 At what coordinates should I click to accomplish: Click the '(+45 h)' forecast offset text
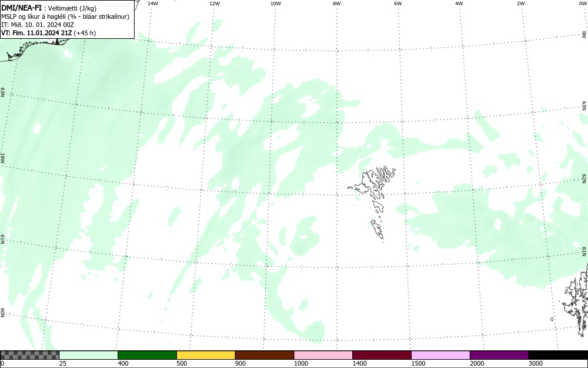pyautogui.click(x=85, y=33)
